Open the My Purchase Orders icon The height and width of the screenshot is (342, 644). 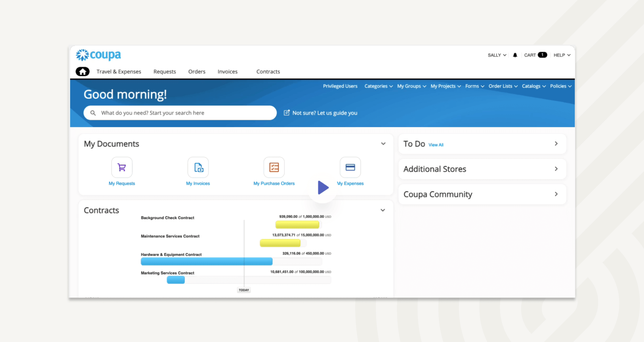(274, 167)
